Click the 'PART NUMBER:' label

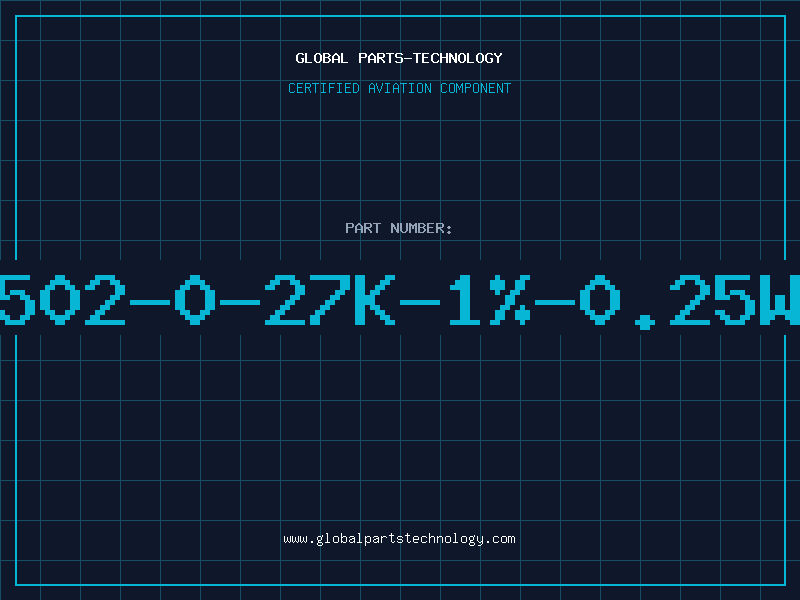tap(398, 228)
